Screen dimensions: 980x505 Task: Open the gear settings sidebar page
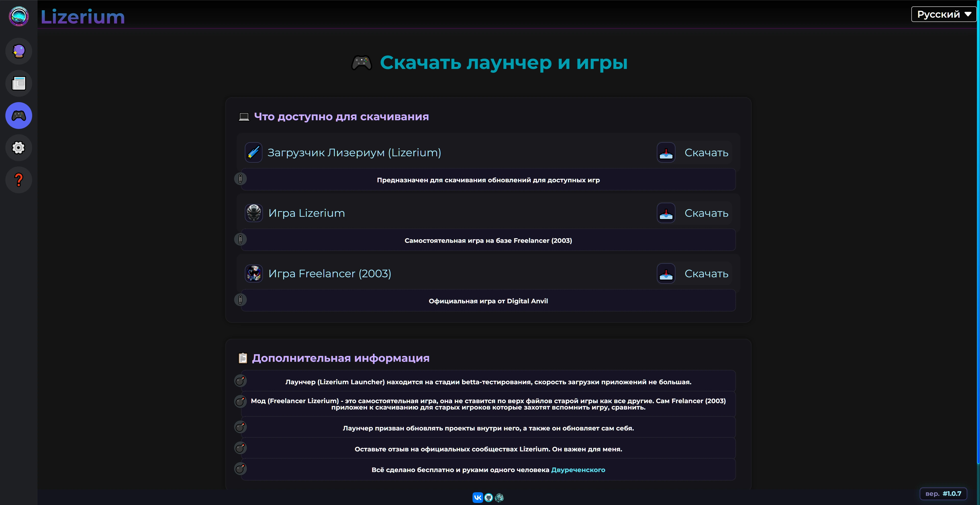(x=19, y=148)
